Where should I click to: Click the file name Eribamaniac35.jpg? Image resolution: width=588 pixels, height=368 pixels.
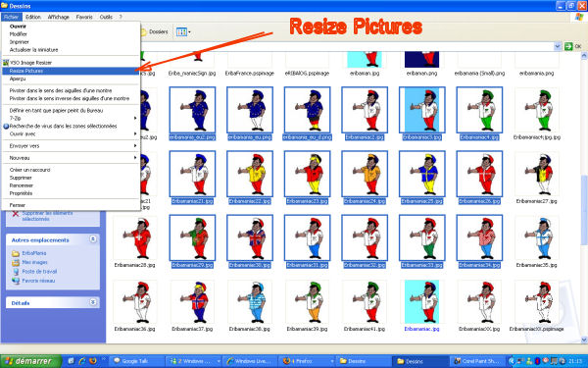point(537,265)
